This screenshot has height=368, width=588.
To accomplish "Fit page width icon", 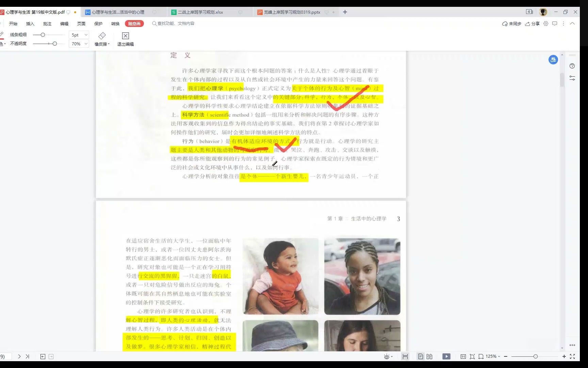I will (481, 356).
